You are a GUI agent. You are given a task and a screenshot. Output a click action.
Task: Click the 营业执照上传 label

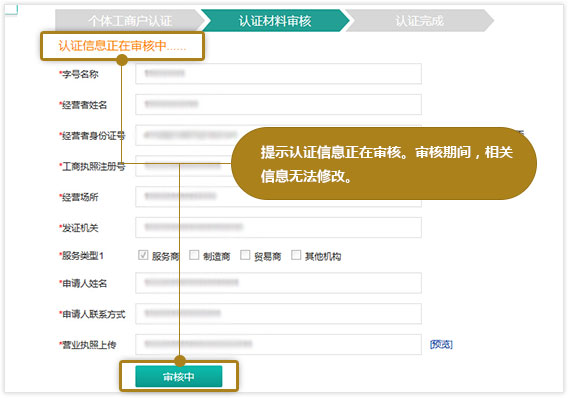[87, 345]
